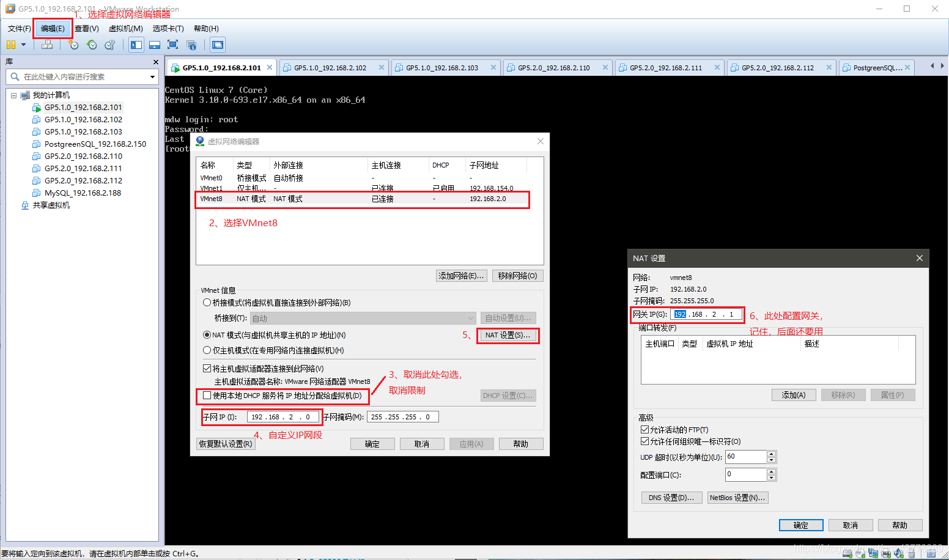This screenshot has width=949, height=560.
Task: Open the 虚拟机(M) menu
Action: [x=125, y=29]
